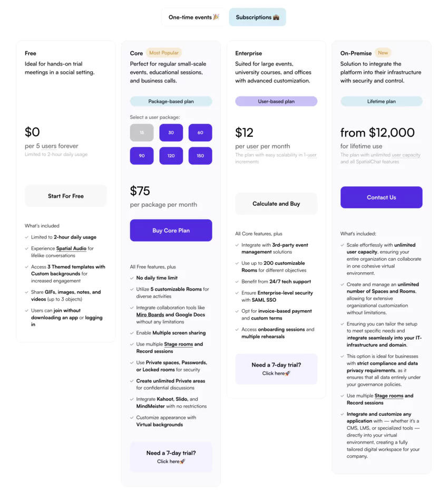This screenshot has width=448, height=497.
Task: Open the Subscriptions tab
Action: (x=257, y=16)
